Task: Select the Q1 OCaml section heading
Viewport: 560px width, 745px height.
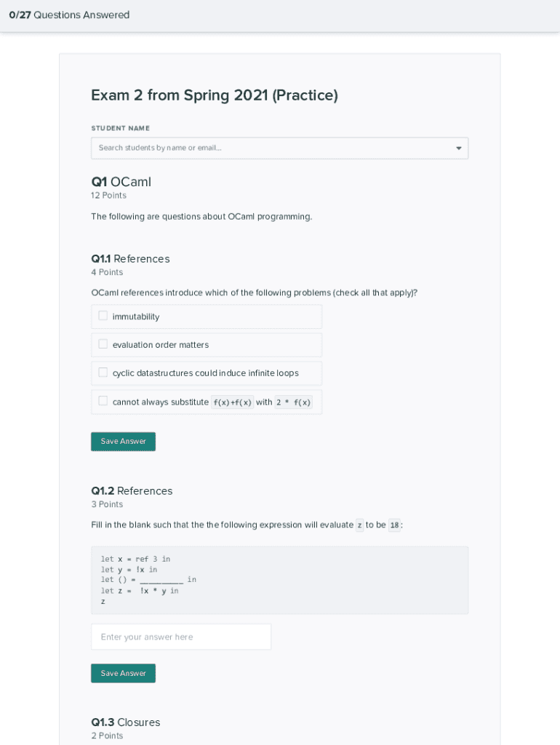Action: point(121,182)
